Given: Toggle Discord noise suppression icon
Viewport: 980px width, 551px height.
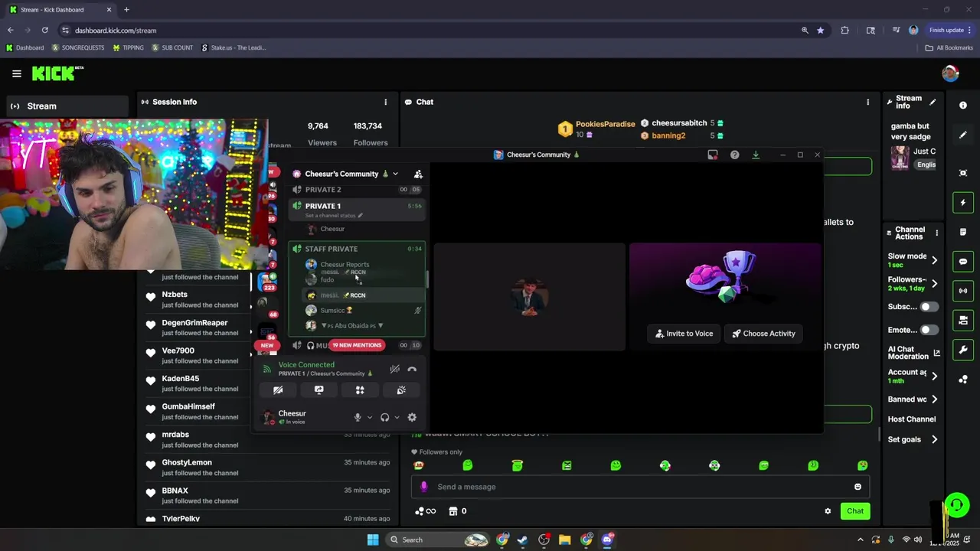Looking at the screenshot, I should [394, 369].
